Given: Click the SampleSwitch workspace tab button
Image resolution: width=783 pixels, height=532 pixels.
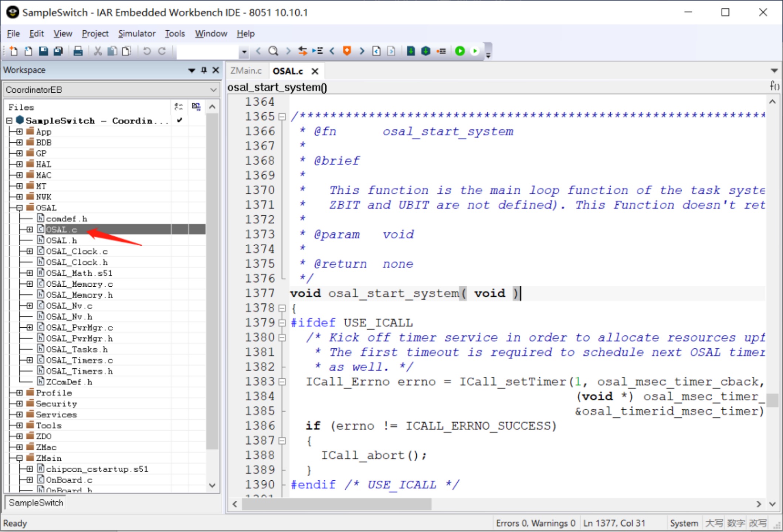Looking at the screenshot, I should tap(36, 503).
